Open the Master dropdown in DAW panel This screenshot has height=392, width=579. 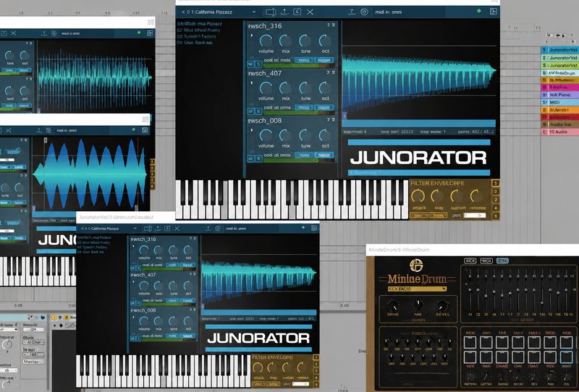click(33, 362)
